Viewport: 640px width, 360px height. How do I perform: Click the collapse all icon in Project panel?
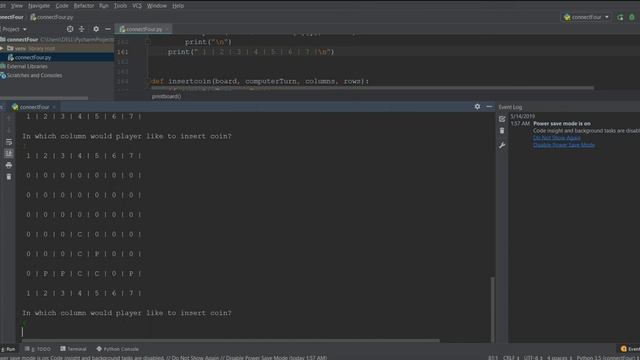pos(82,29)
